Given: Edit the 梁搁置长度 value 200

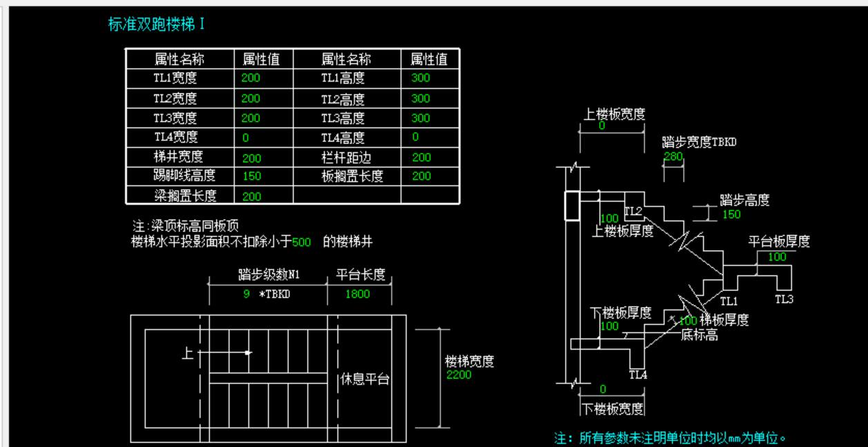Looking at the screenshot, I should tap(251, 197).
